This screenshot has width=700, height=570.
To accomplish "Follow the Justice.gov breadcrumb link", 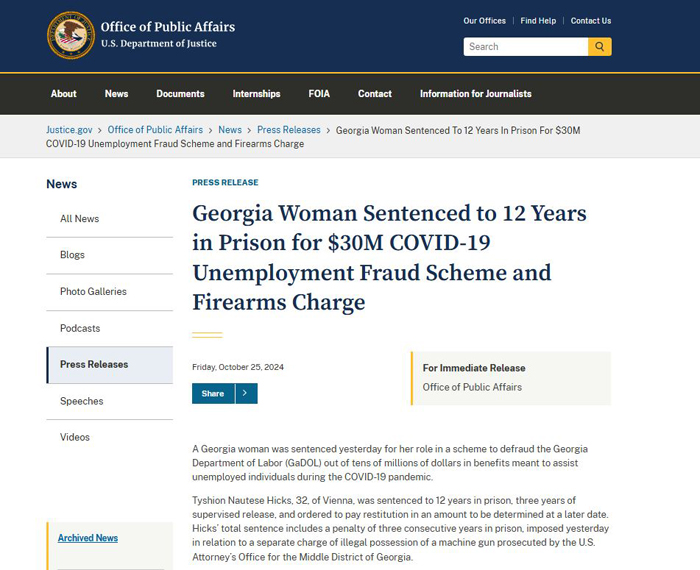I will point(69,130).
